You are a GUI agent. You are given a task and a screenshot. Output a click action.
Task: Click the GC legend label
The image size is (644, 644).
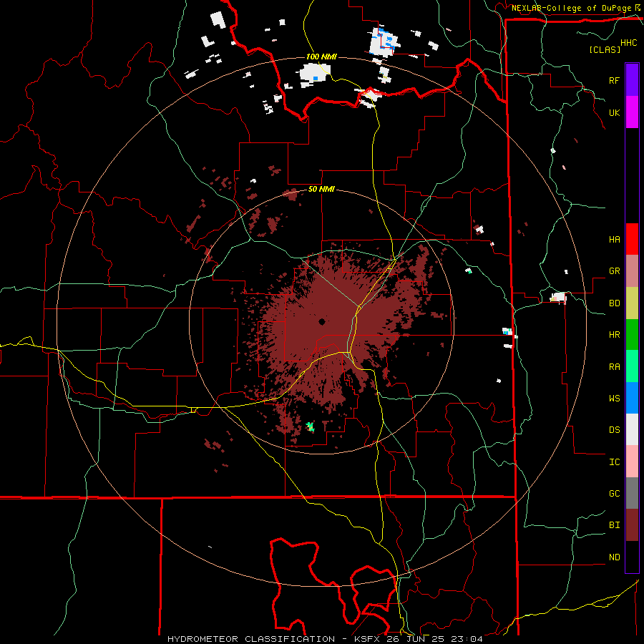[614, 494]
